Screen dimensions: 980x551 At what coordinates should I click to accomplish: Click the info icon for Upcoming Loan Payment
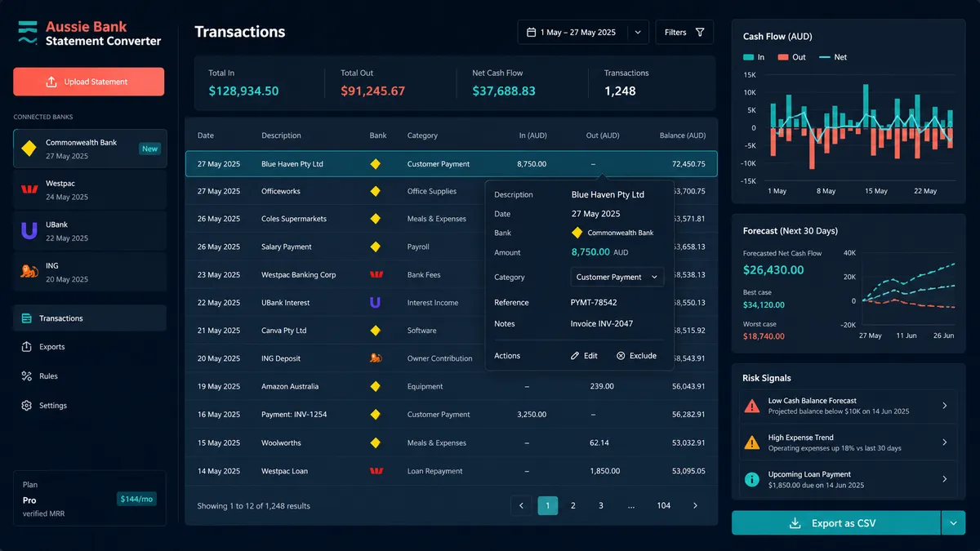[752, 479]
